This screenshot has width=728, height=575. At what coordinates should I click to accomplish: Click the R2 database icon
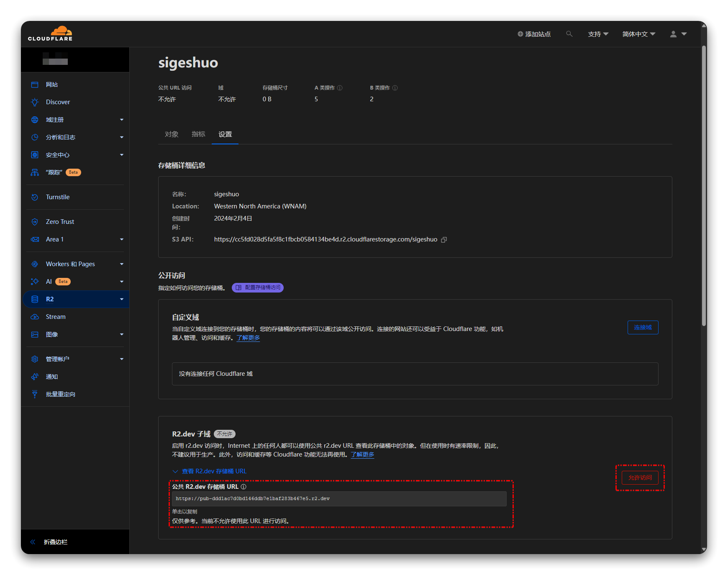point(35,299)
